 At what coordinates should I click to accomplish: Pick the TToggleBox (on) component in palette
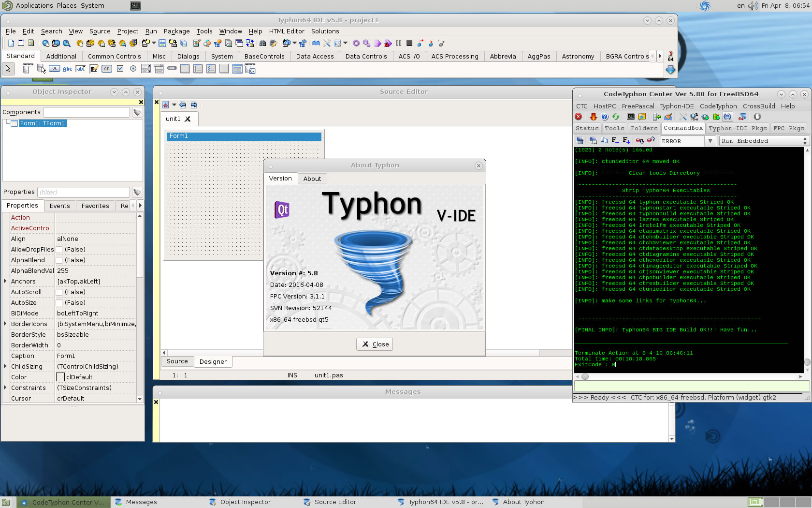click(x=107, y=69)
